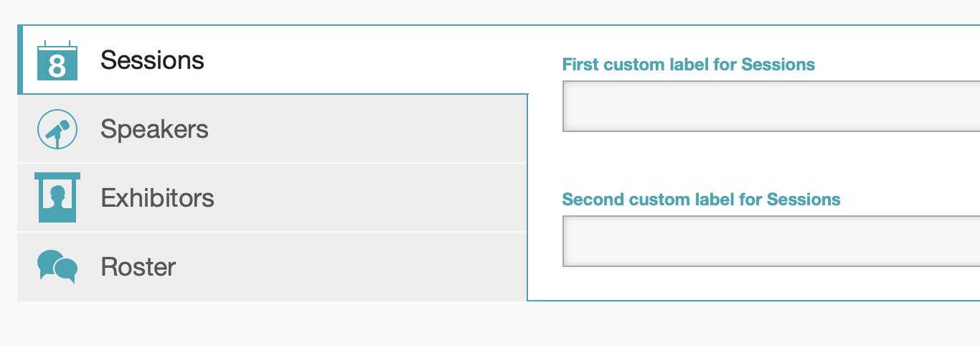The image size is (980, 346).
Task: Click the 'Second custom label for Sessions' text
Action: 701,199
